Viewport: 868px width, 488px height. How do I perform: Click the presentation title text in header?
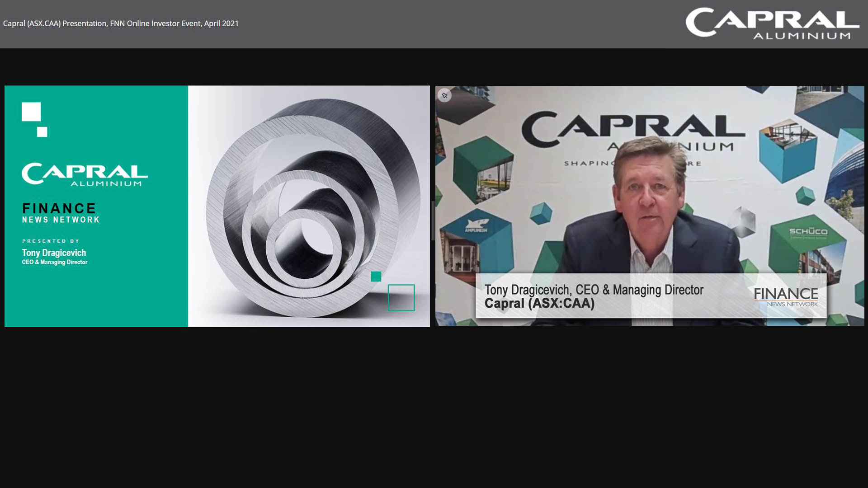(x=121, y=23)
